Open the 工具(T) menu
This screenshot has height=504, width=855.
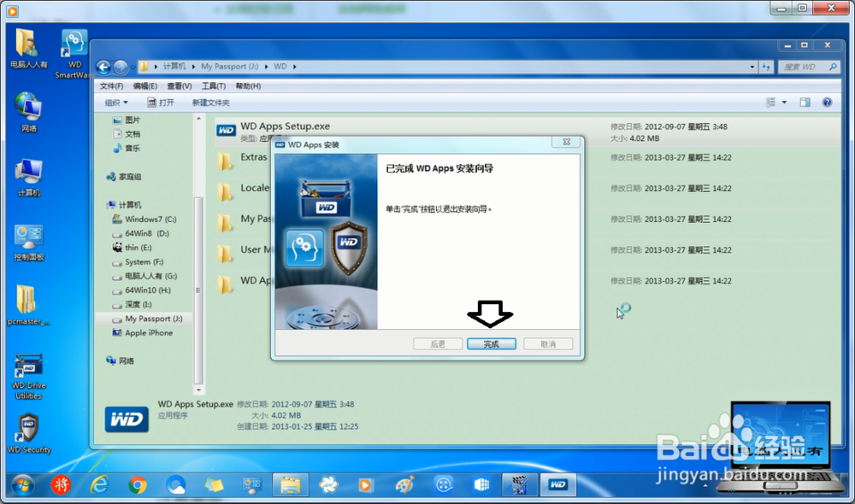213,86
